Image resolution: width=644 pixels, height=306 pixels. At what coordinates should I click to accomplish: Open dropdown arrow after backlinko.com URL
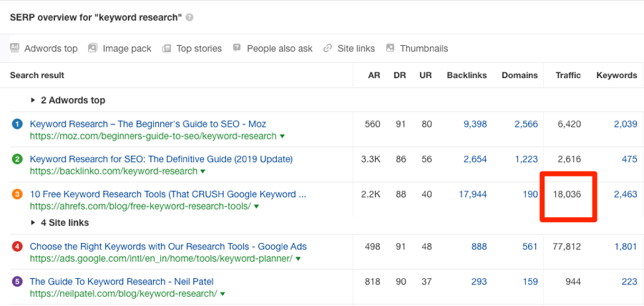pos(203,172)
